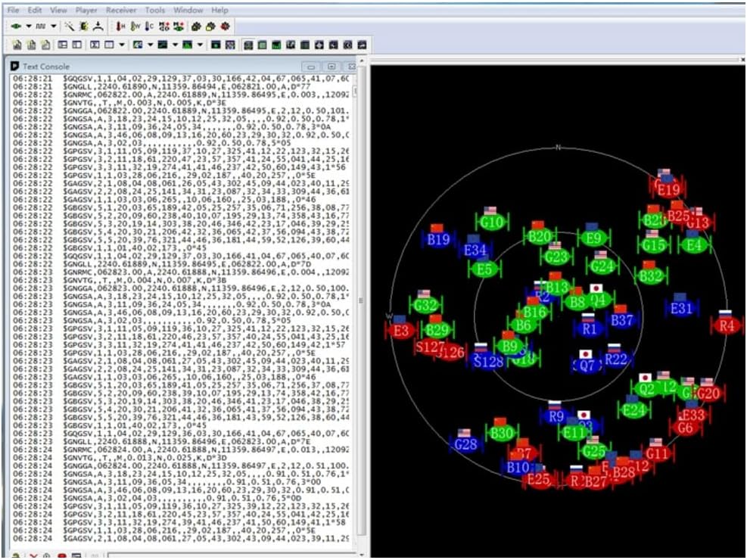
Task: Toggle the fourth docking window button
Action: click(x=291, y=45)
